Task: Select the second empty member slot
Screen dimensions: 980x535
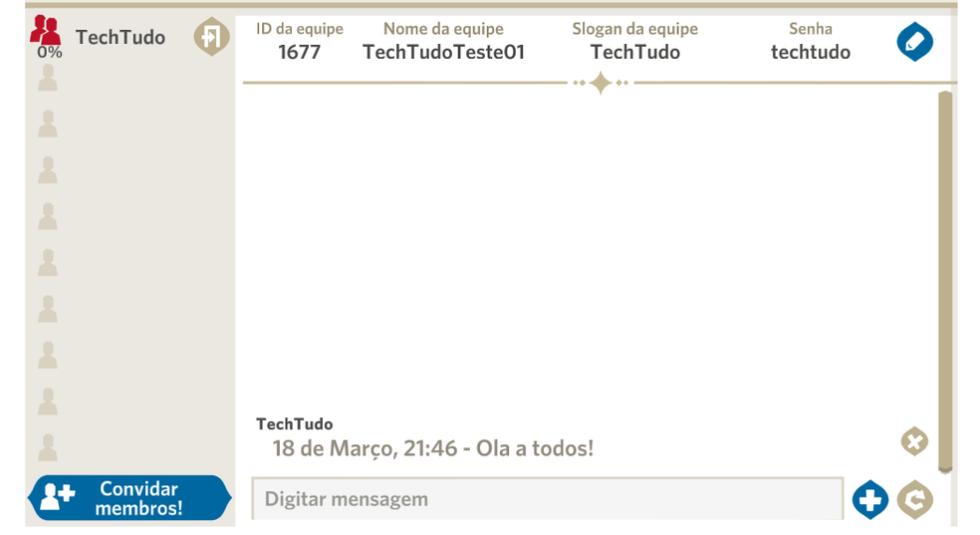Action: (48, 125)
